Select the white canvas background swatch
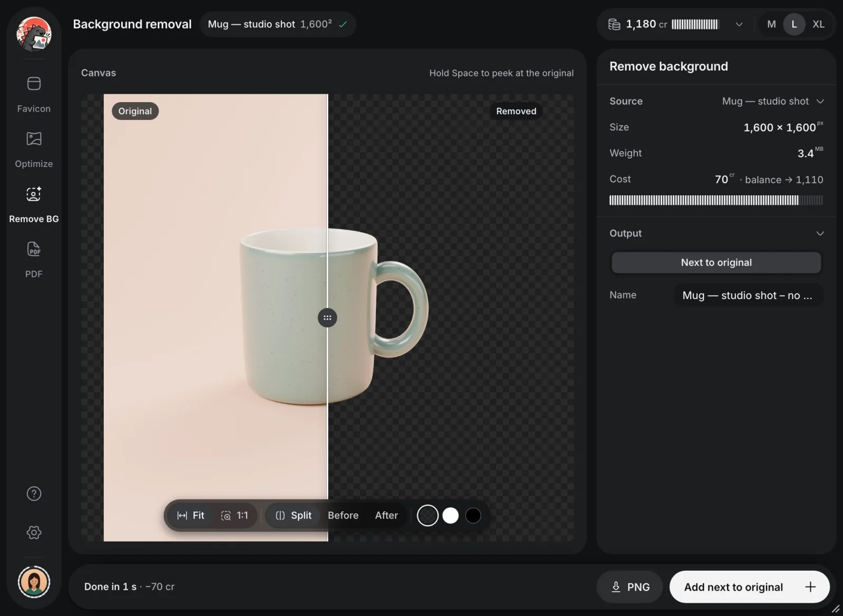The height and width of the screenshot is (616, 843). (450, 515)
